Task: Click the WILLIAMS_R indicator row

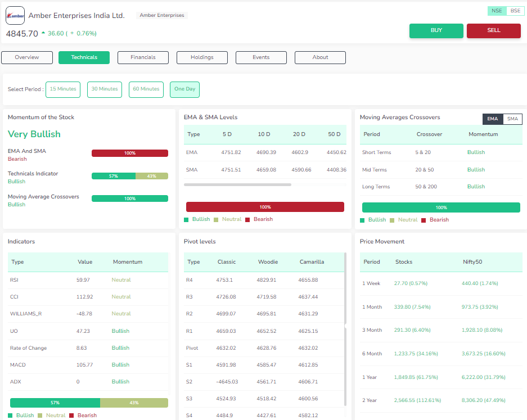Action: 88,314
